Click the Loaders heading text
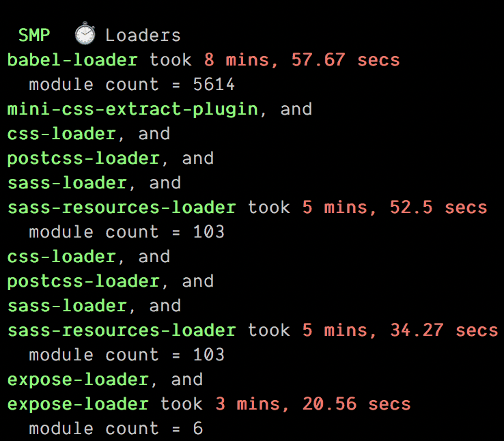Image resolution: width=504 pixels, height=441 pixels. [143, 35]
